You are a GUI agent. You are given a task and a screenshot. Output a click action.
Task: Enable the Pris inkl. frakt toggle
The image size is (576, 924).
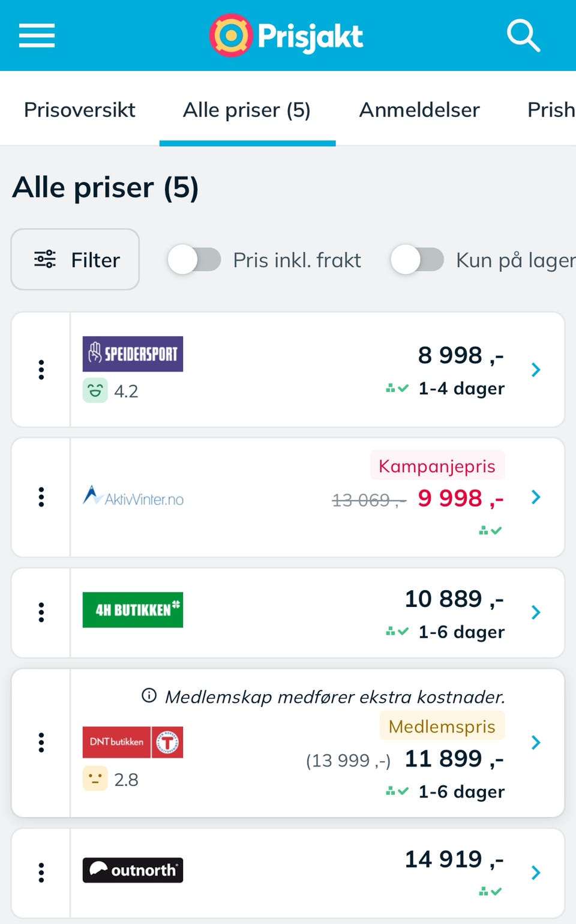click(194, 260)
